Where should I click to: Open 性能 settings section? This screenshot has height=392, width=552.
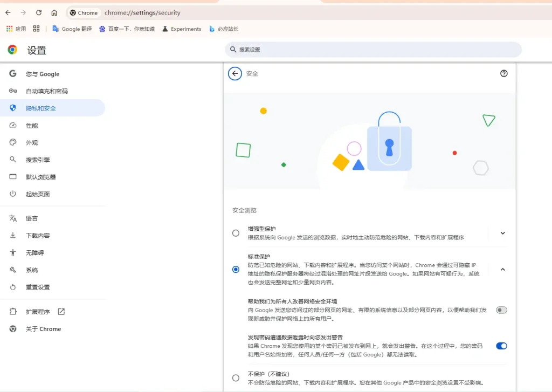pos(53,126)
